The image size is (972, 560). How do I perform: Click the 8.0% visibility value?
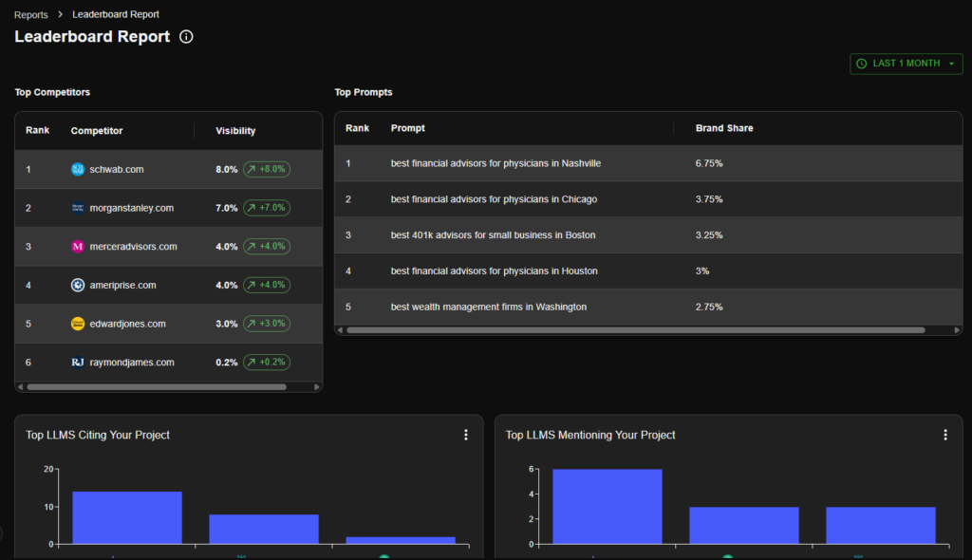tap(226, 169)
